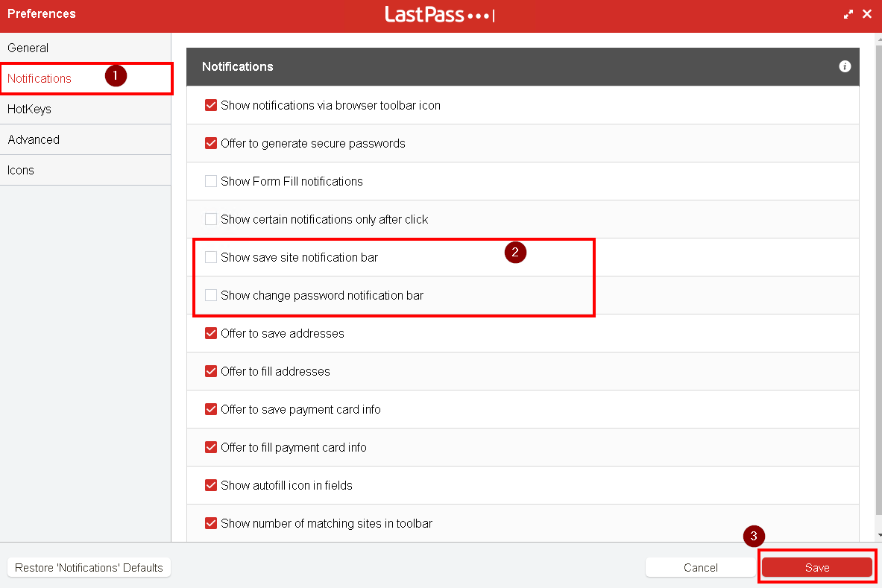Uncheck Offer to fill payment card info

(x=211, y=447)
